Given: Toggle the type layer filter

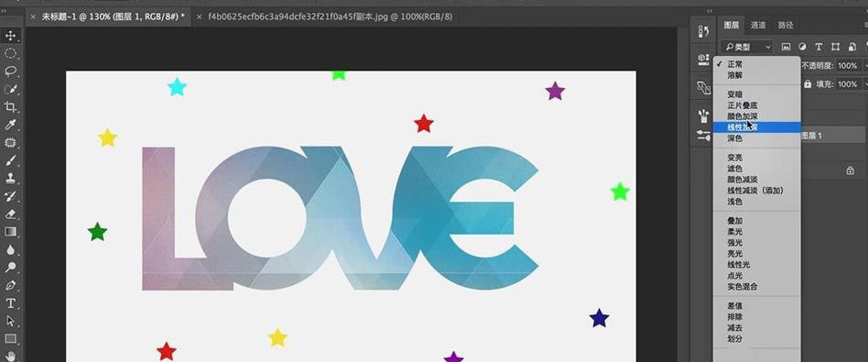Looking at the screenshot, I should pyautogui.click(x=819, y=47).
